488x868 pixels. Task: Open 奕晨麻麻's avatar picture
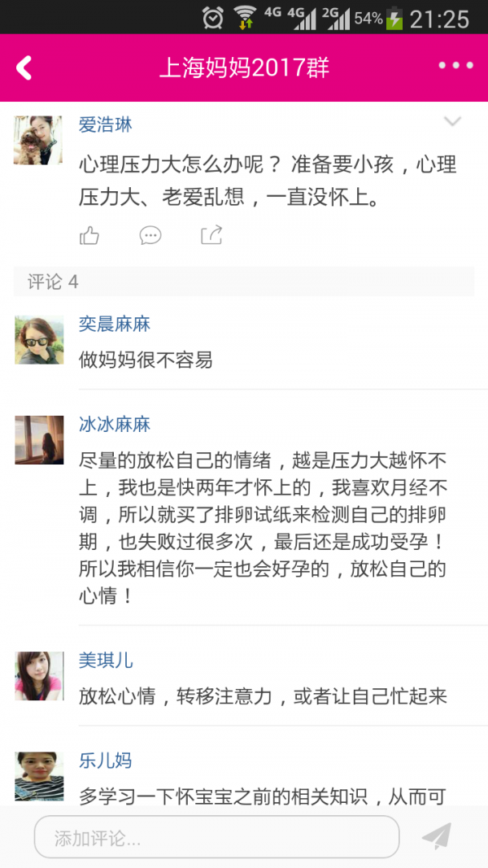[38, 339]
